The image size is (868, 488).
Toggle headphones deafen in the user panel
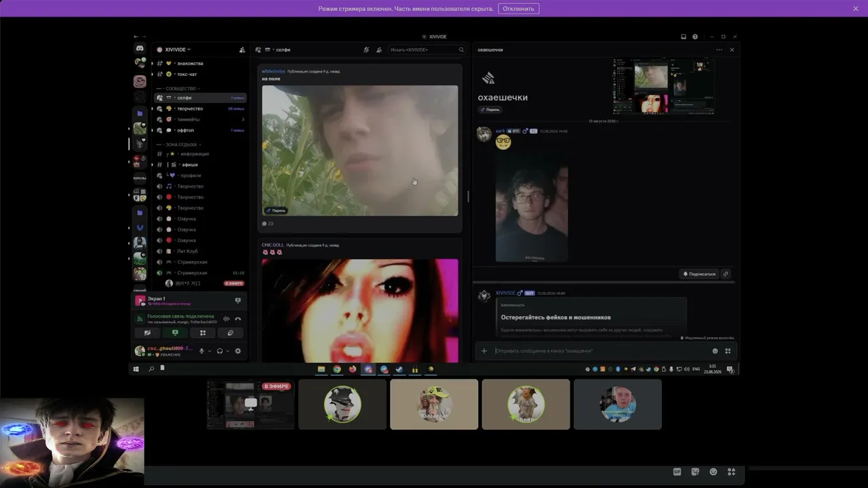tap(220, 351)
